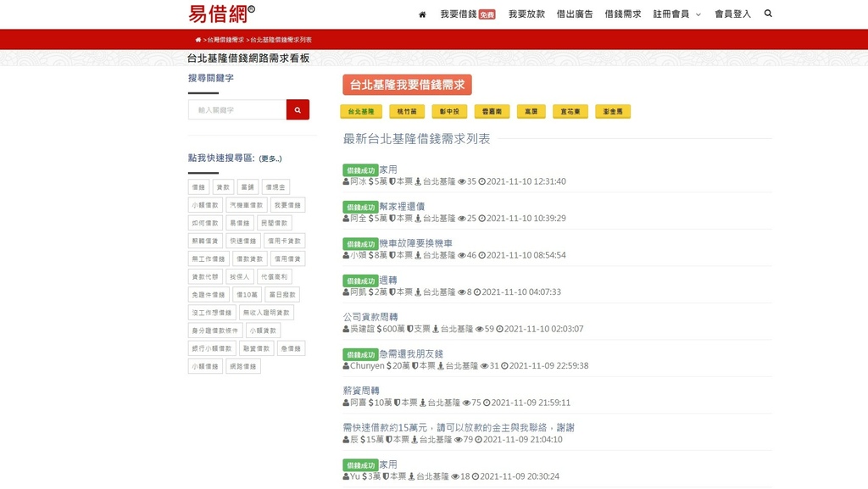
Task: Click the 無收入證明貸款 quick search tag
Action: (267, 313)
